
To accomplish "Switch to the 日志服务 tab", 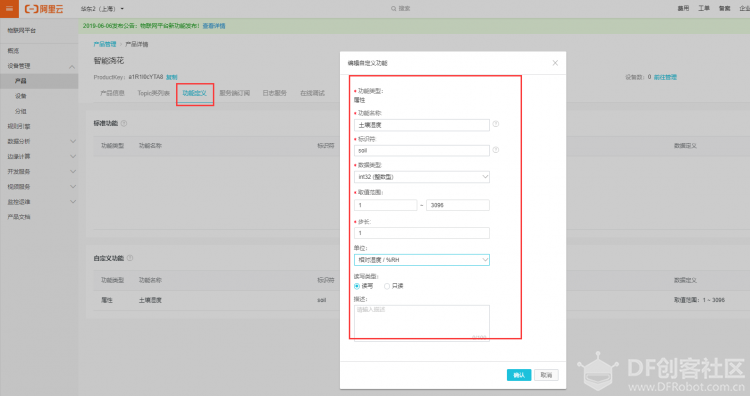I will pyautogui.click(x=275, y=93).
